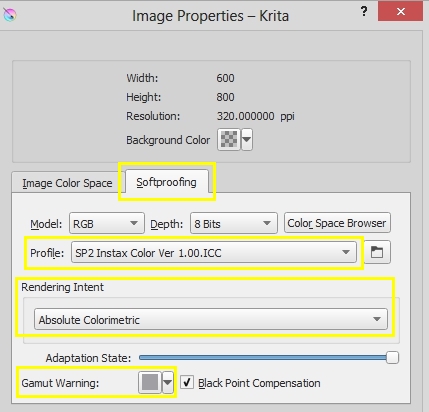Expand the Background Color dropdown arrow
The image size is (429, 412).
[x=247, y=139]
